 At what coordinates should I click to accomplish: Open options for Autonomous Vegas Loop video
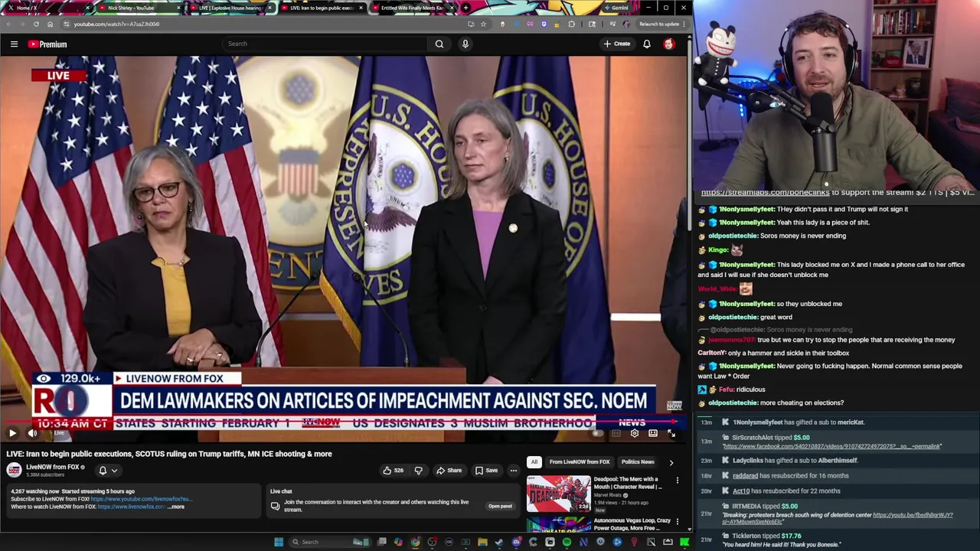pyautogui.click(x=678, y=522)
